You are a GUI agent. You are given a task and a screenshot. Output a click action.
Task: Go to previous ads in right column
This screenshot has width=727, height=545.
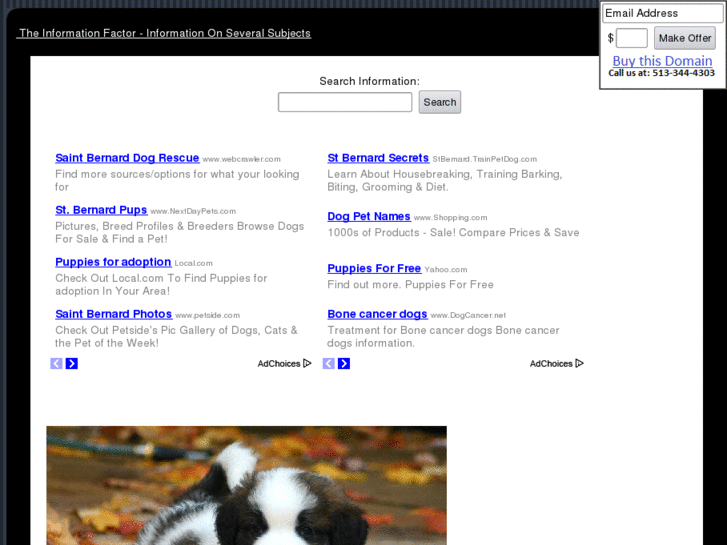point(328,364)
